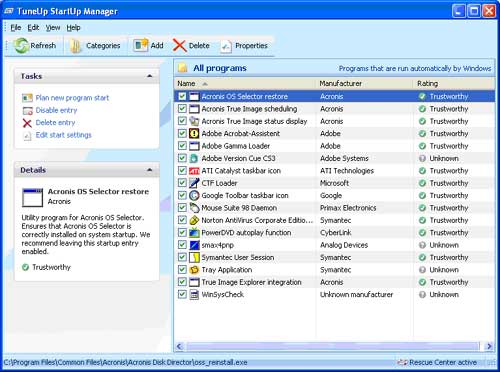
Task: Uncheck the WinSysCheck checkbox
Action: point(182,294)
